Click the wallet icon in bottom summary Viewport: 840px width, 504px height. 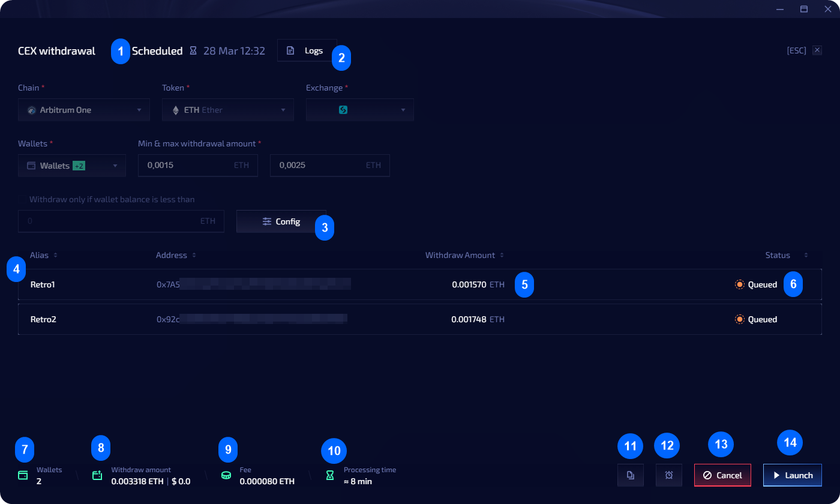coord(23,475)
